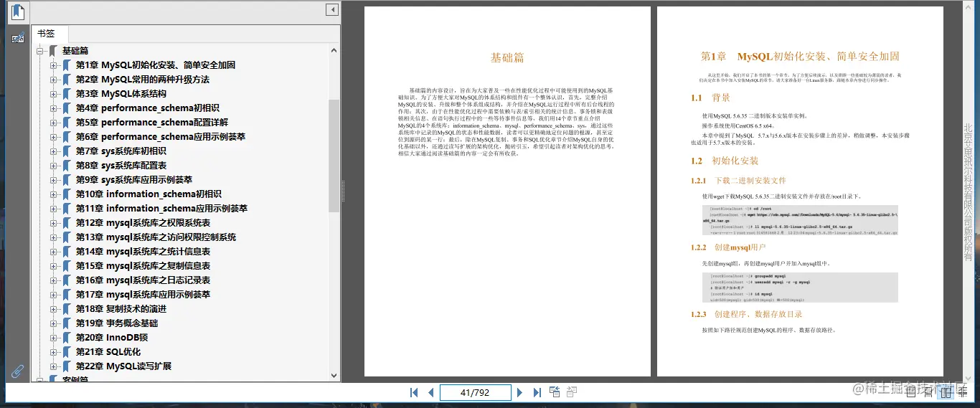Viewport: 980px width, 408px height.
Task: Click the bookmark list scroll-up arrow
Action: [x=334, y=50]
